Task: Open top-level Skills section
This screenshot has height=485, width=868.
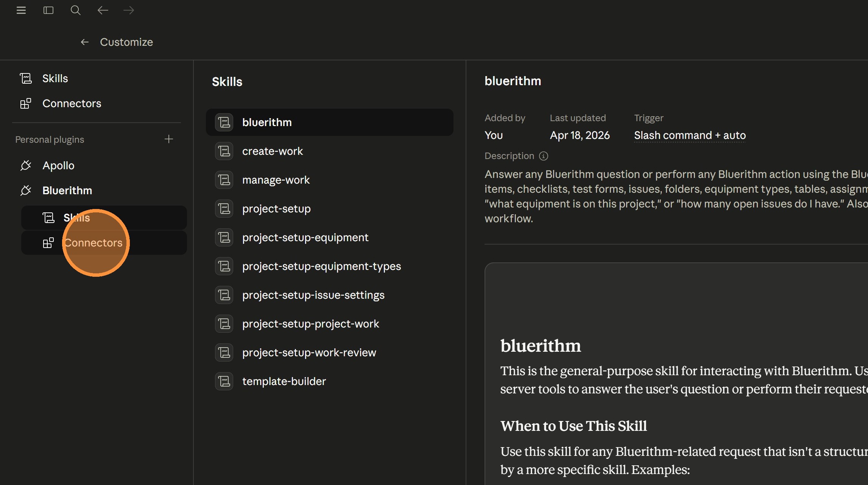Action: [x=55, y=78]
